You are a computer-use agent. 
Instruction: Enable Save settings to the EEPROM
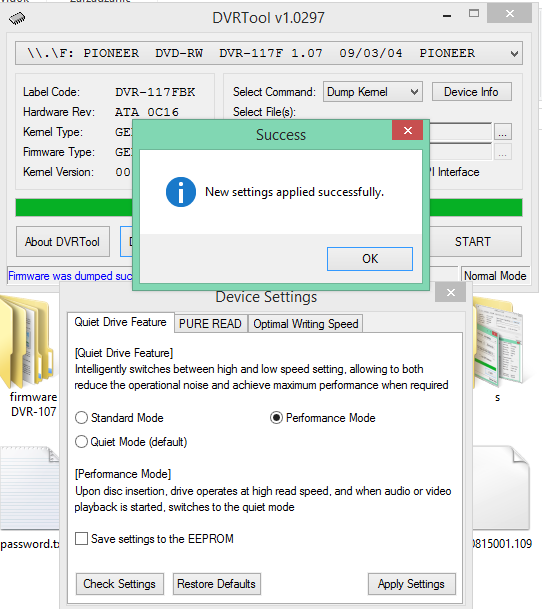[81, 539]
